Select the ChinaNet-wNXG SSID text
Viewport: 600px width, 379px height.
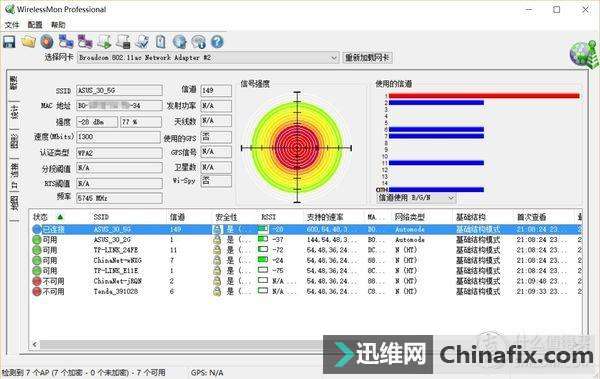(117, 261)
